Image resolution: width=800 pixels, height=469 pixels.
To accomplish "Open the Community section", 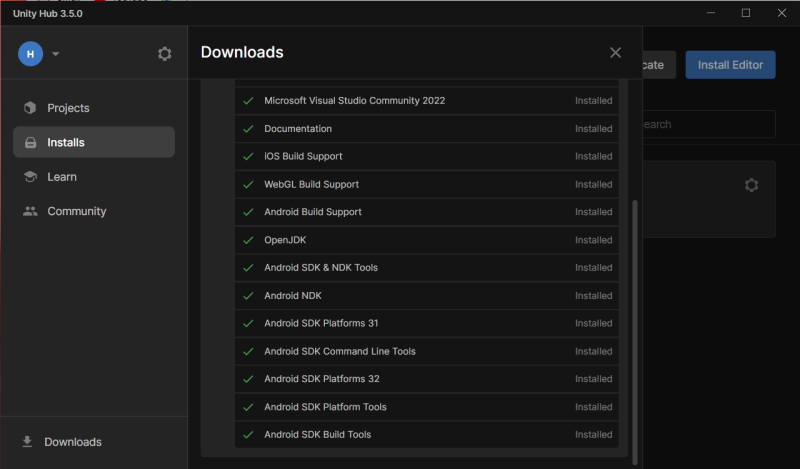I will [94, 211].
